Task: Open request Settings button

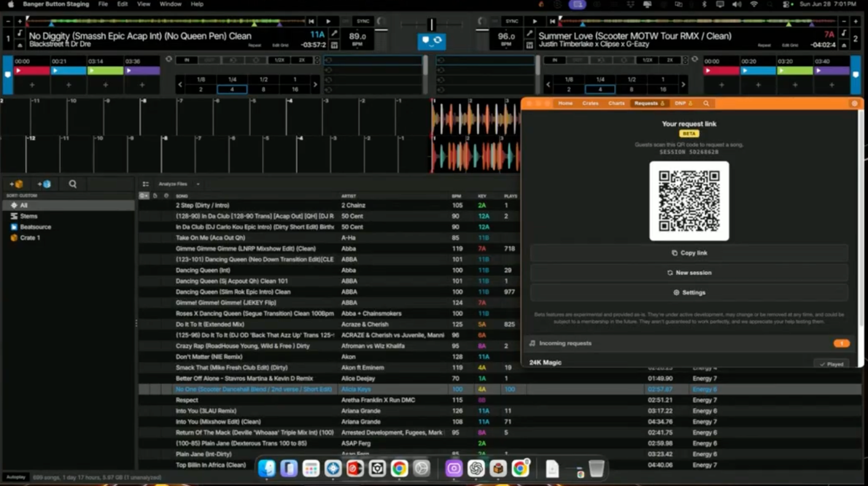Action: tap(689, 293)
